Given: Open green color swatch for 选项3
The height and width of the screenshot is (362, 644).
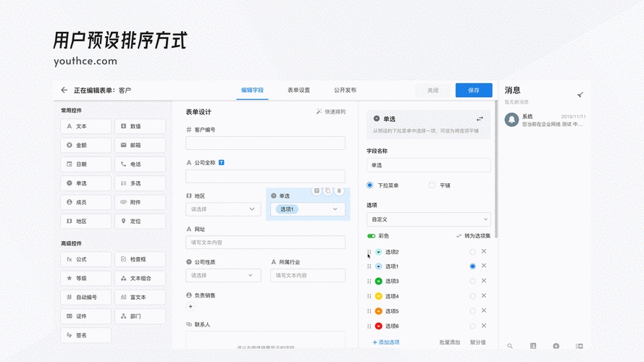Looking at the screenshot, I should (379, 281).
